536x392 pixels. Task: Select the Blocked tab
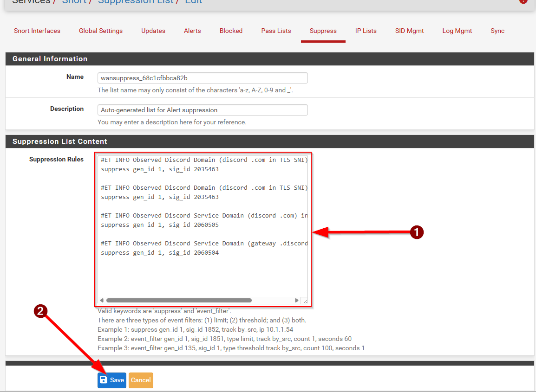click(231, 31)
